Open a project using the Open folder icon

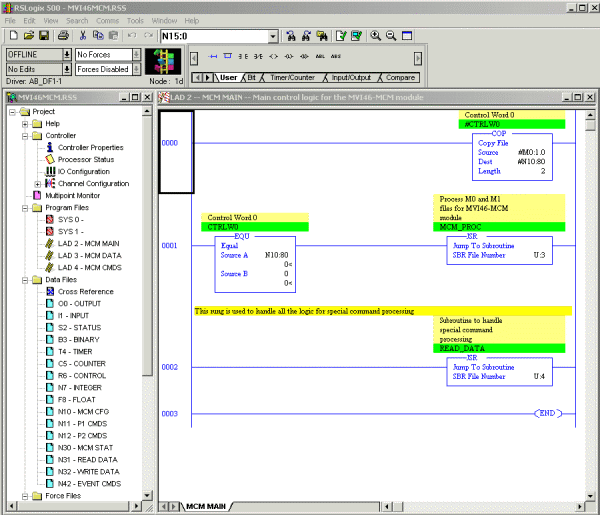pos(29,36)
